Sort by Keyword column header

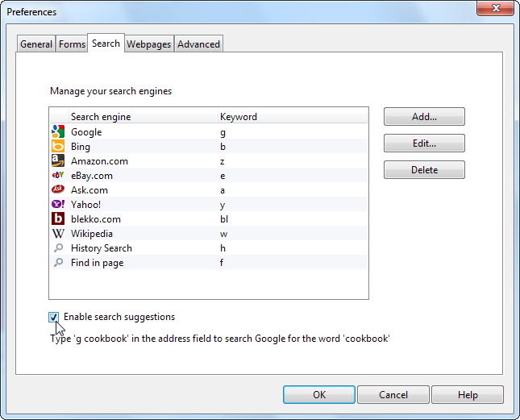[x=292, y=117]
